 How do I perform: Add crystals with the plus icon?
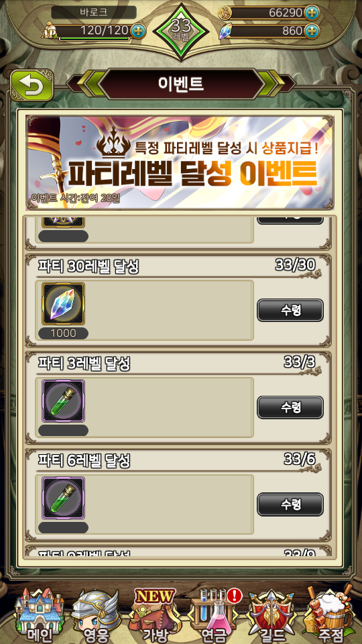point(312,31)
